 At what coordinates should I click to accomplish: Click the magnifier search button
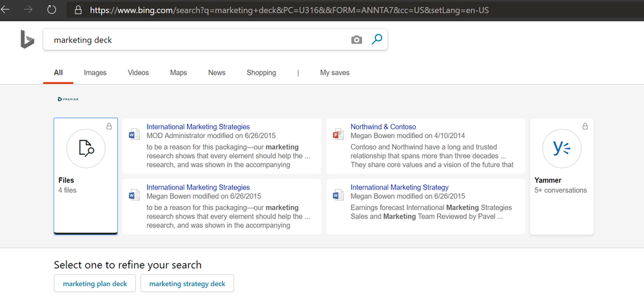point(376,39)
